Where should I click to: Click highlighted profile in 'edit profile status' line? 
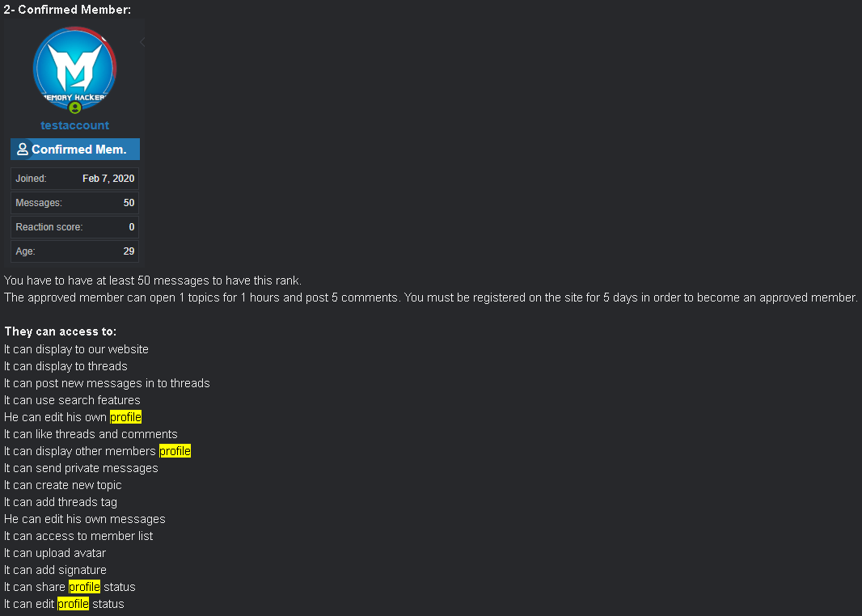(x=73, y=604)
